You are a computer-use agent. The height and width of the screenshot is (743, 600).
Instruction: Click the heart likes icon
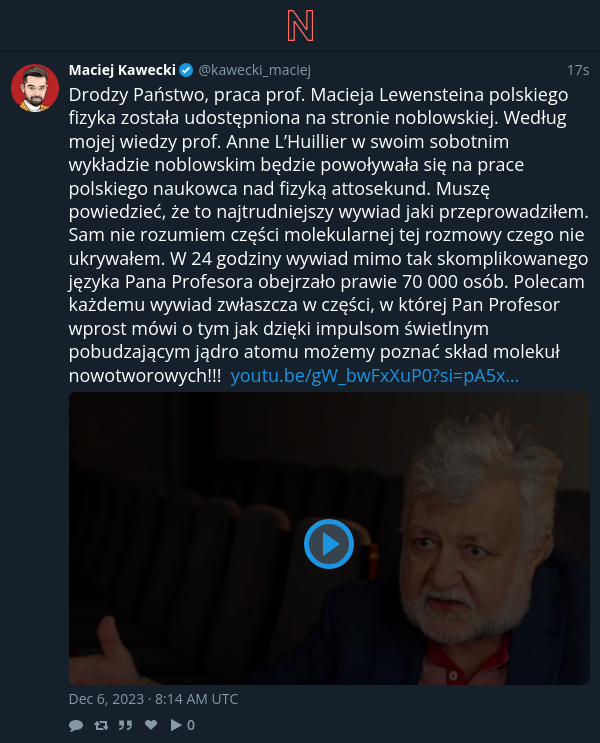coord(151,725)
